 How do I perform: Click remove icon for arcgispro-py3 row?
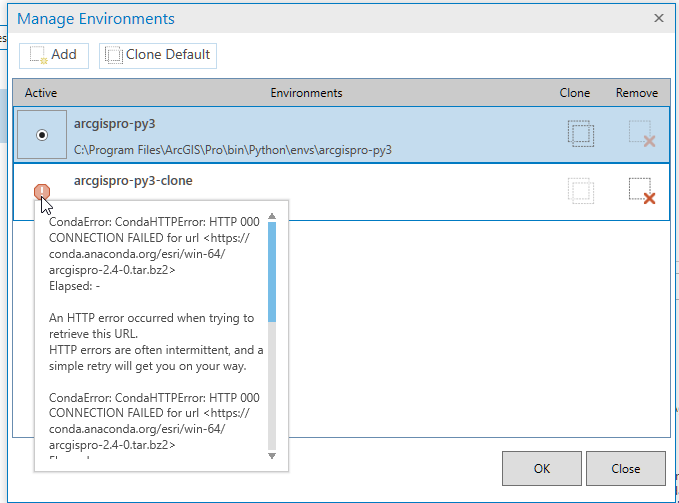[642, 135]
